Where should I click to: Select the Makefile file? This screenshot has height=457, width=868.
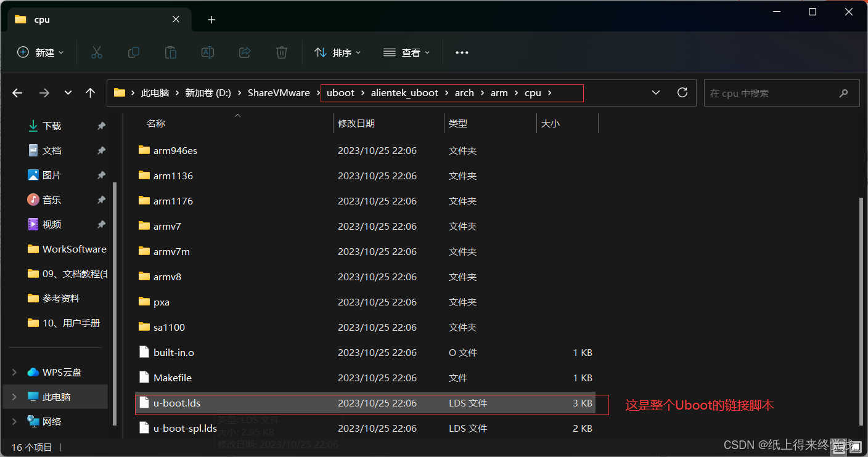click(366, 378)
